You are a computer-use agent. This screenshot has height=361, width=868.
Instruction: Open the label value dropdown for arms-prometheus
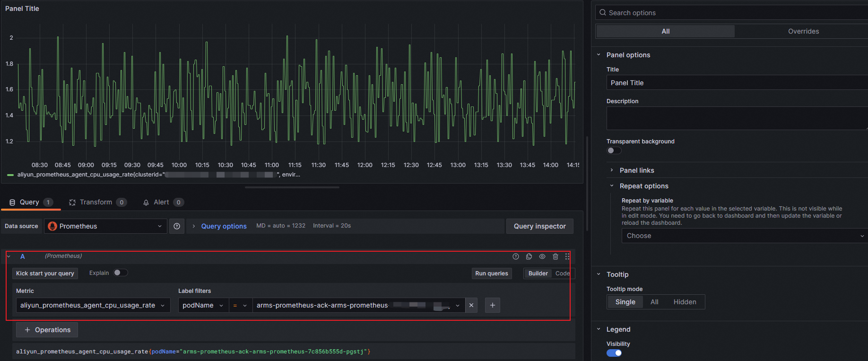pyautogui.click(x=359, y=305)
